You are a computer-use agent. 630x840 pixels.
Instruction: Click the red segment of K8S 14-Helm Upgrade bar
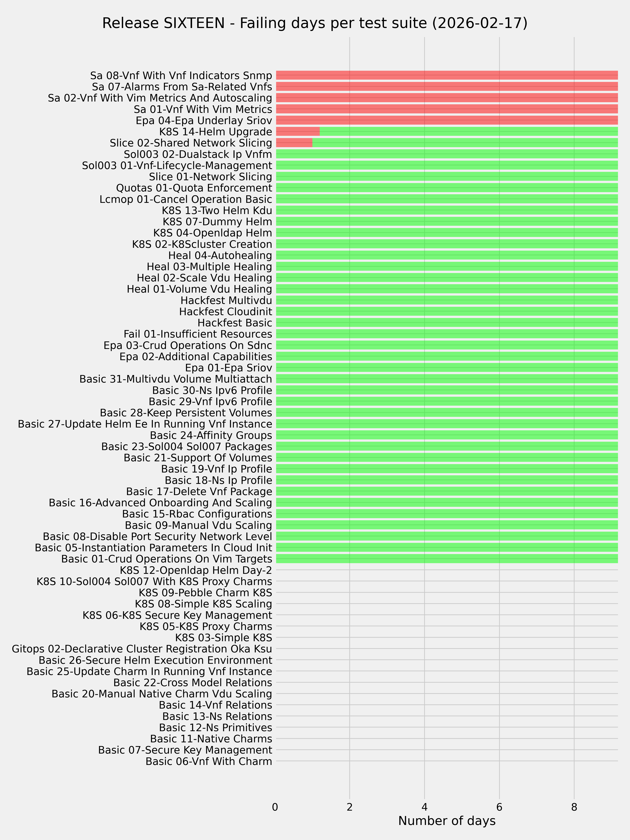tap(297, 132)
